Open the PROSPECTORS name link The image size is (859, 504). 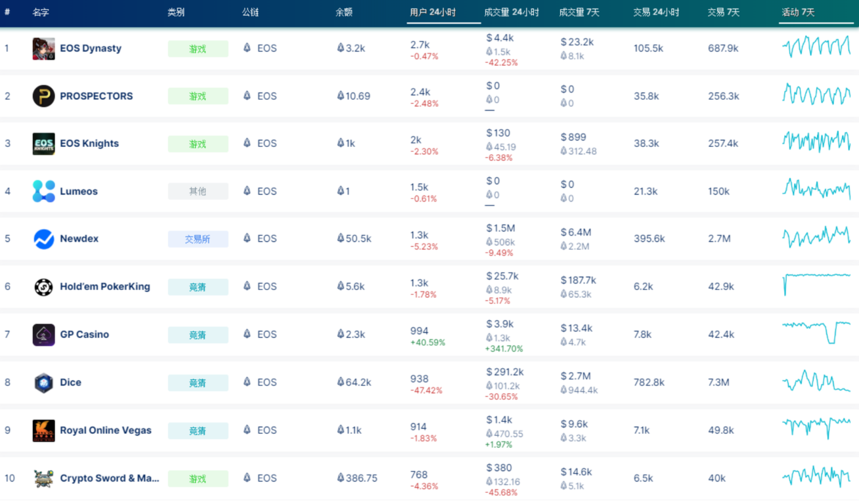[97, 96]
